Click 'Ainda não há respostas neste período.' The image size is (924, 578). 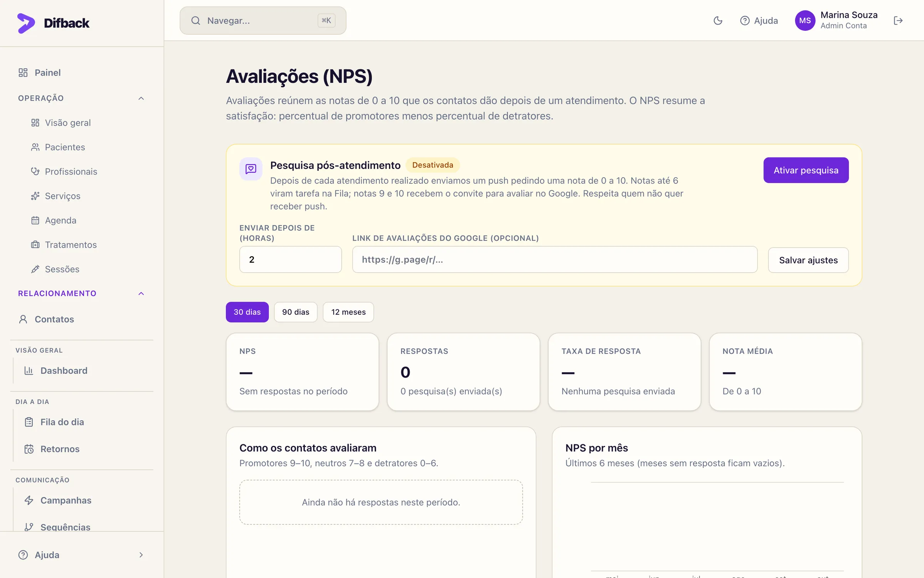(381, 502)
